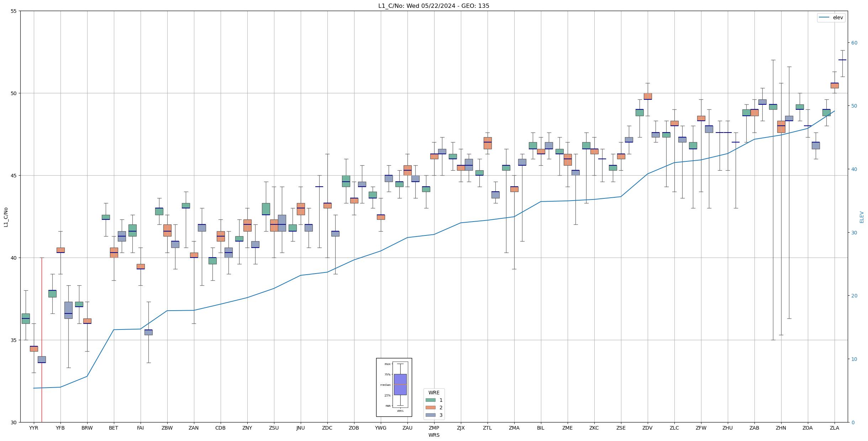The image size is (868, 441).
Task: Click the ZME x-axis label
Action: point(568,428)
